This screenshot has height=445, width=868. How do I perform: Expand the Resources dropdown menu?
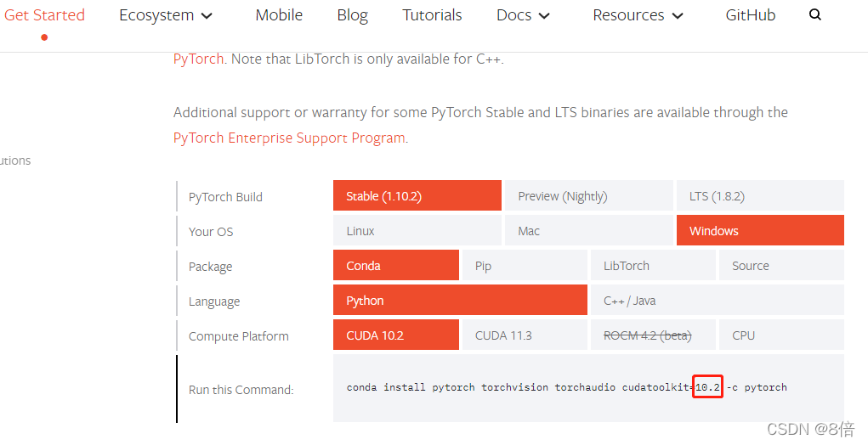(x=638, y=15)
